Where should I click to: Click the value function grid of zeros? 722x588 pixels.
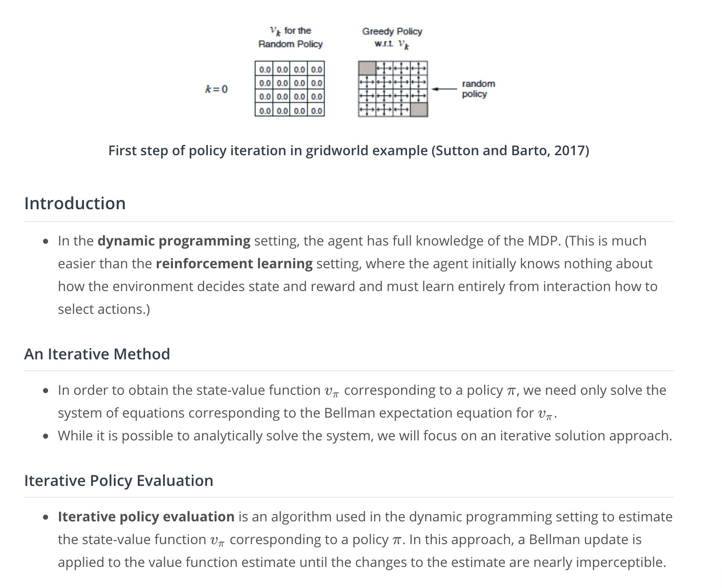coord(290,89)
